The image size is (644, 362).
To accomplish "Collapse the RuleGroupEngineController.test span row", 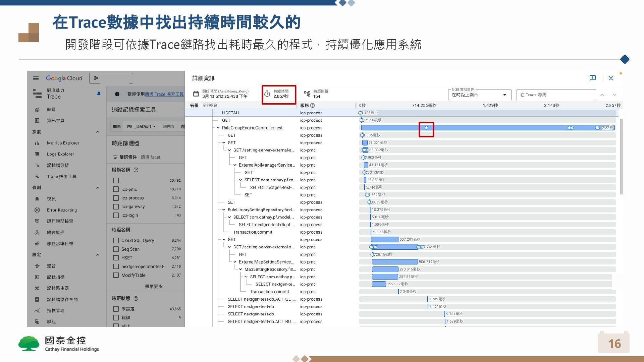I will click(x=218, y=128).
